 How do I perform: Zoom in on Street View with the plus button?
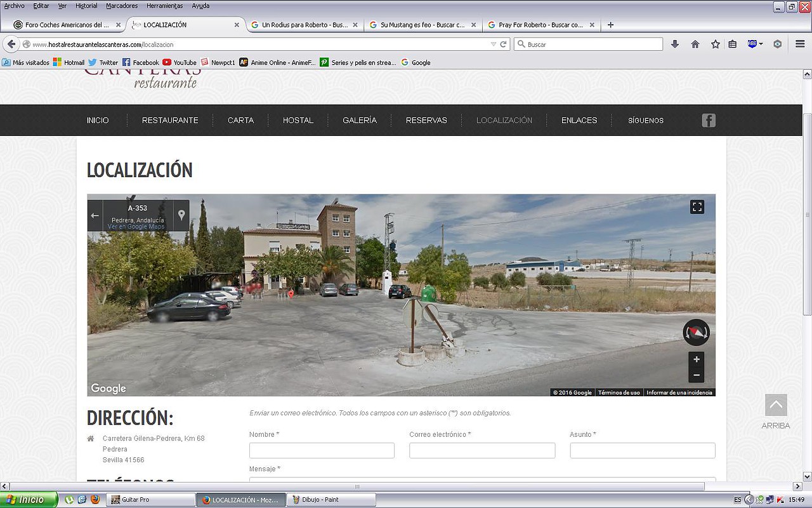click(x=697, y=359)
